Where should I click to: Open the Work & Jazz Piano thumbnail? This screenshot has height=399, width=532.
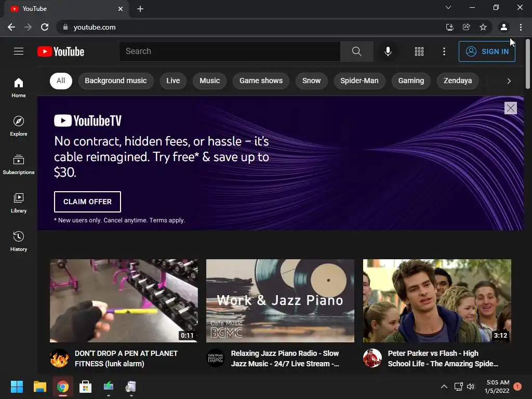pyautogui.click(x=280, y=301)
